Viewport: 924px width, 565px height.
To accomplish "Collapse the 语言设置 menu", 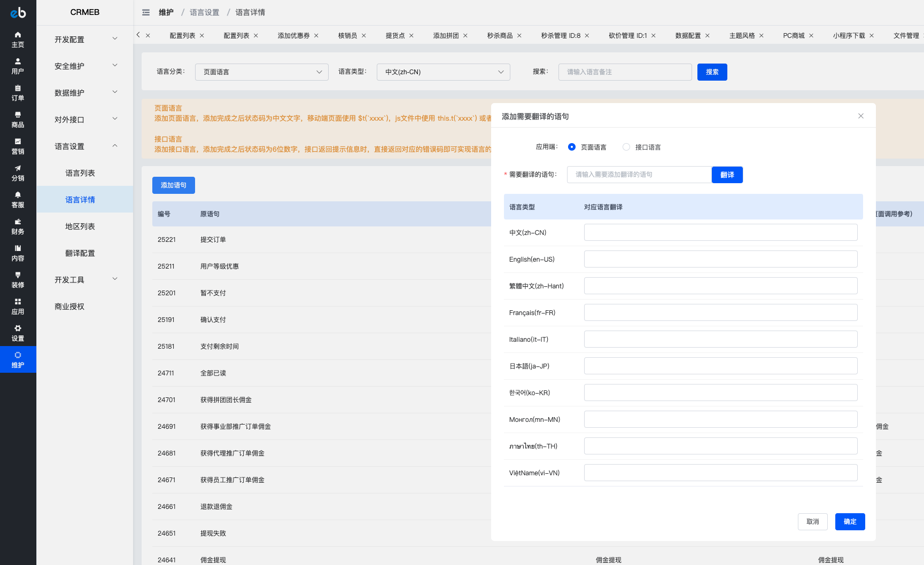I will (x=85, y=146).
